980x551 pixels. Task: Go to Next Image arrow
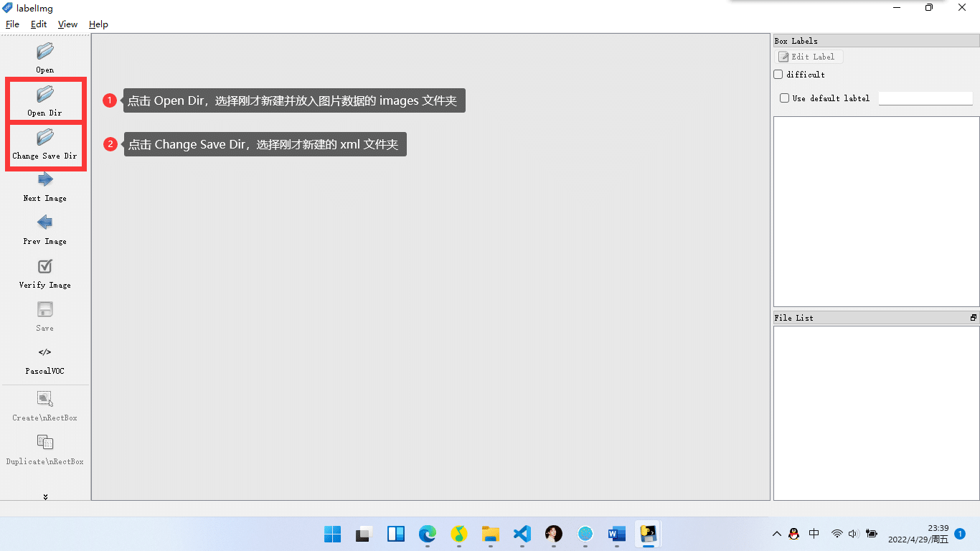(45, 179)
